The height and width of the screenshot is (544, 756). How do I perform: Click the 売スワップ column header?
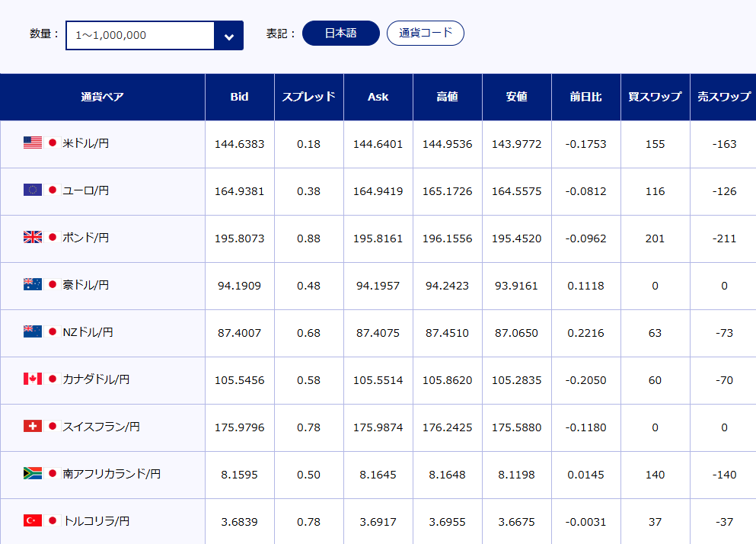724,97
